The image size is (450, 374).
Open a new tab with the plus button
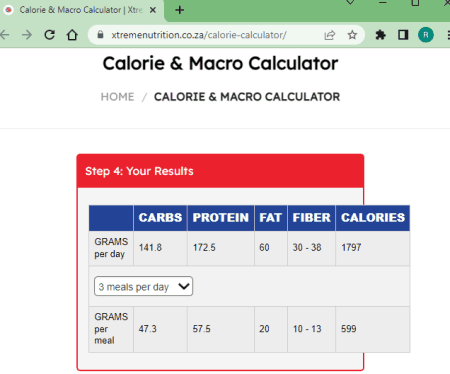179,10
